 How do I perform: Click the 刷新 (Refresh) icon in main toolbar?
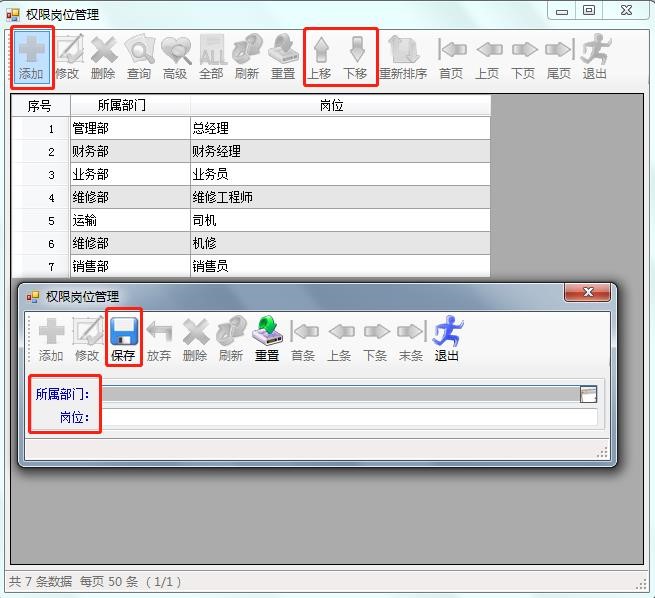247,57
